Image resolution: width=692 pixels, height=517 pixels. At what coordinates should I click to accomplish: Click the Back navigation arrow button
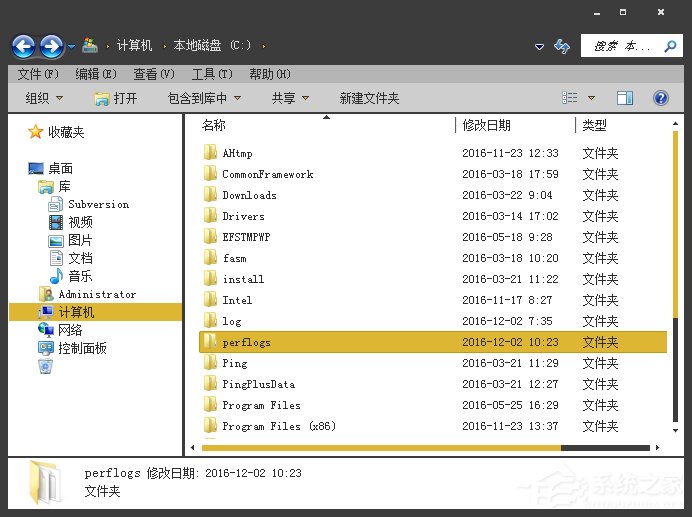point(23,46)
